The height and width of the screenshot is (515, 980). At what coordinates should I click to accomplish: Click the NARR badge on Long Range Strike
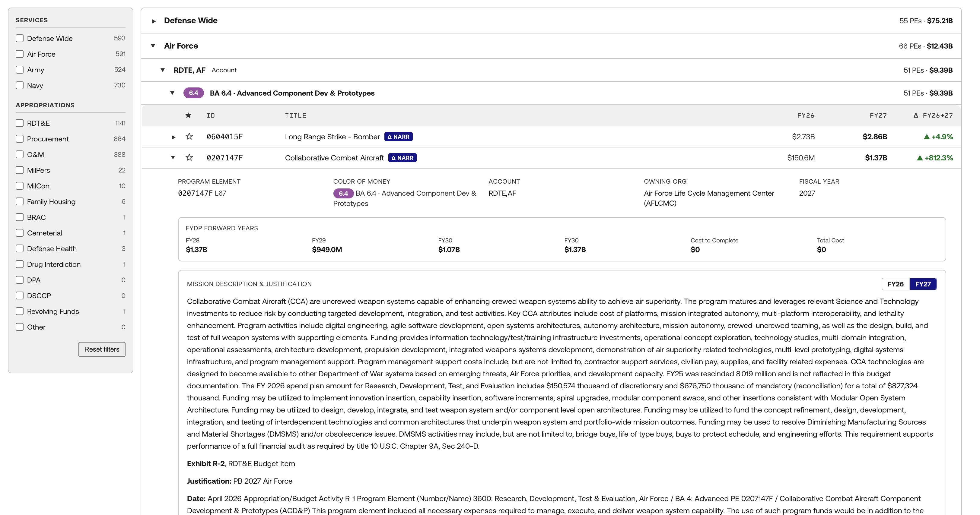pyautogui.click(x=398, y=137)
